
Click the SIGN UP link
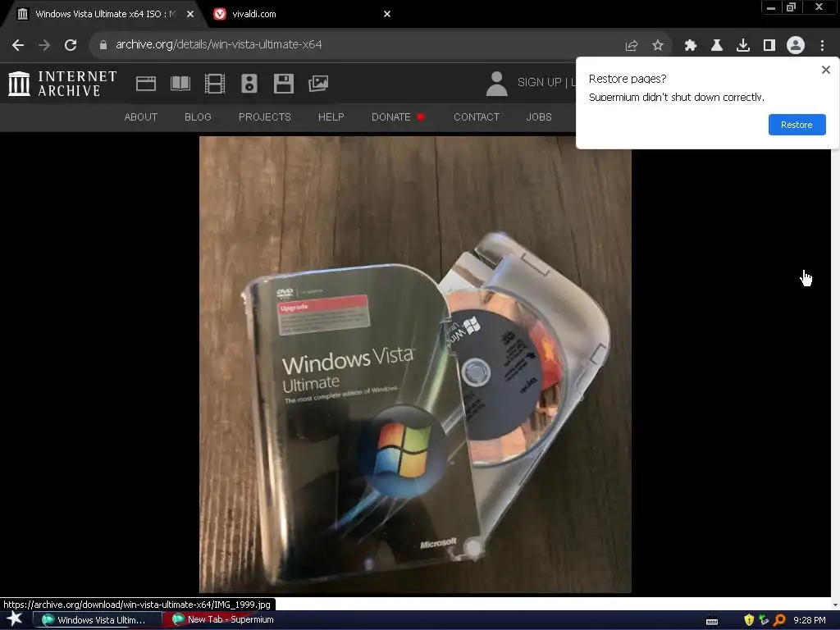tap(539, 82)
